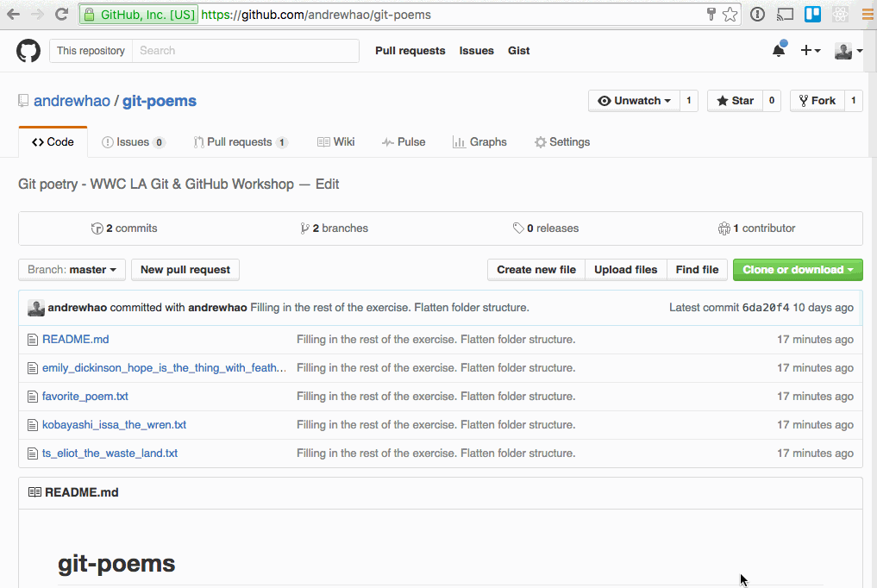View the 0 releases link
Viewport: 877px width, 588px height.
[x=546, y=228]
